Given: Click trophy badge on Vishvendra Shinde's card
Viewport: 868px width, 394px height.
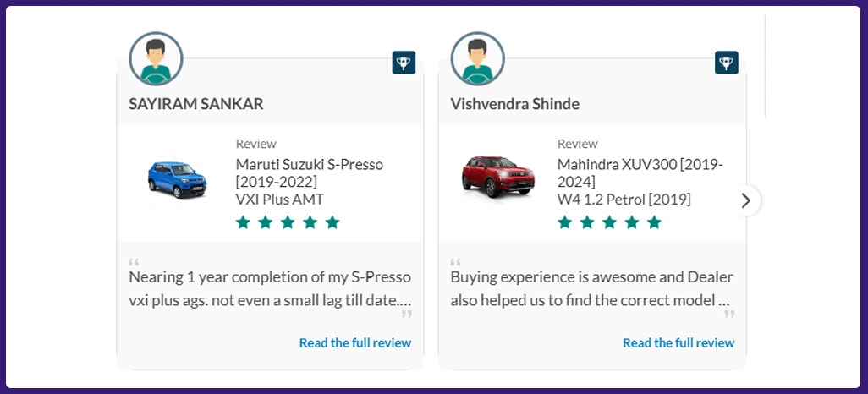Looking at the screenshot, I should pyautogui.click(x=726, y=63).
